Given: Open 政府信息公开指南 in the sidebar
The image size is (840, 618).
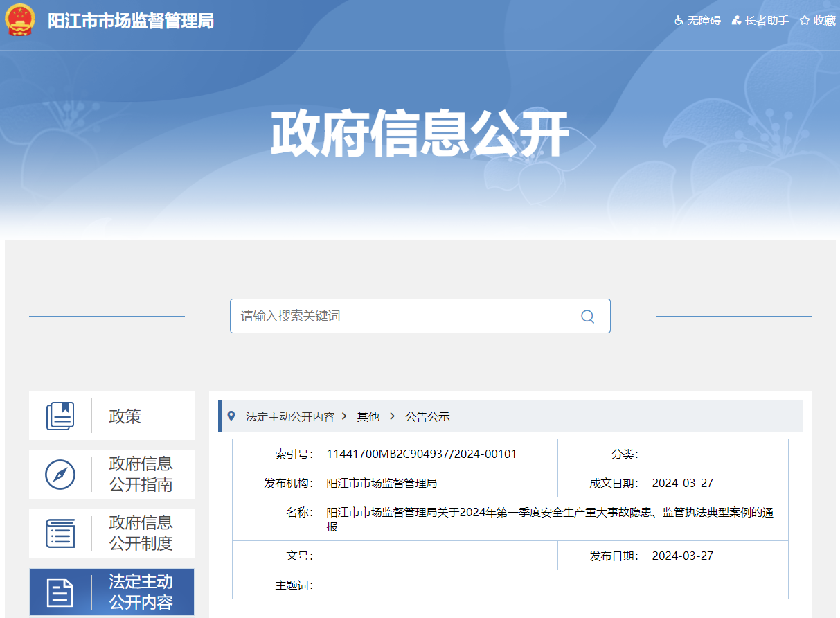Looking at the screenshot, I should click(141, 475).
